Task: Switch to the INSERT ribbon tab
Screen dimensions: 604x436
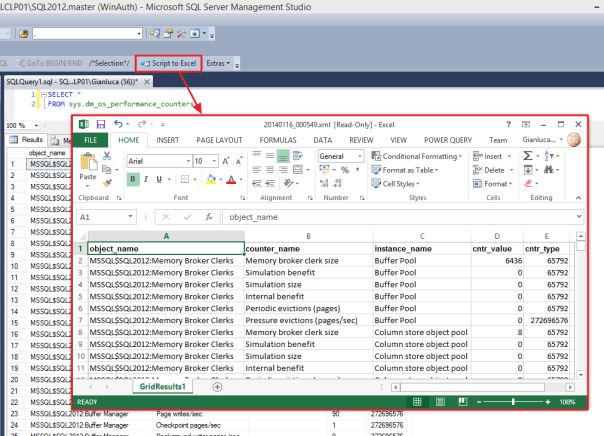Action: coord(168,140)
